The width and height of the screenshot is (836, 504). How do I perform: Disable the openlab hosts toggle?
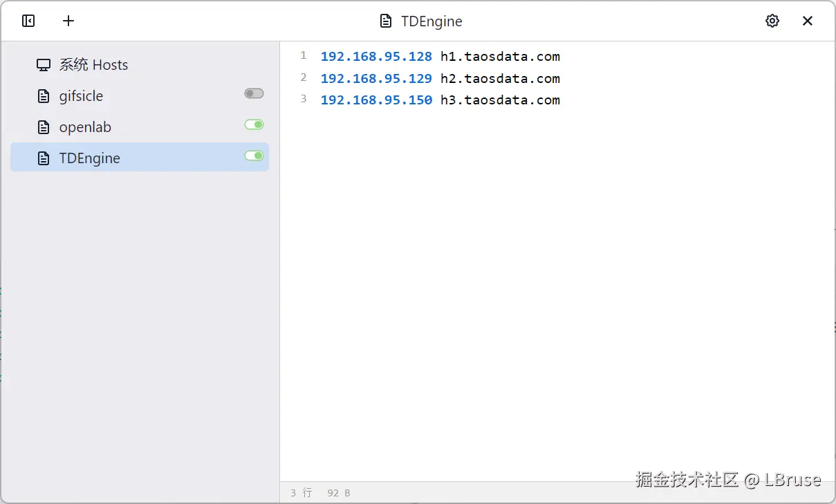click(x=254, y=124)
